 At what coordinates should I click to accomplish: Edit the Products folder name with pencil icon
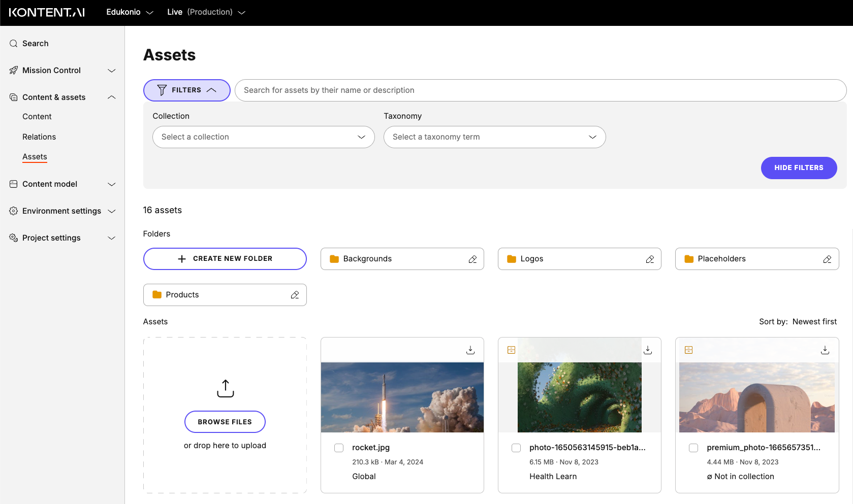coord(295,294)
